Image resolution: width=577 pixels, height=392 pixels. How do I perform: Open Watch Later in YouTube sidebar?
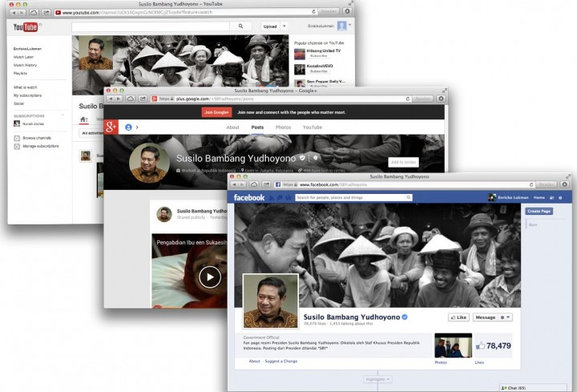point(23,57)
